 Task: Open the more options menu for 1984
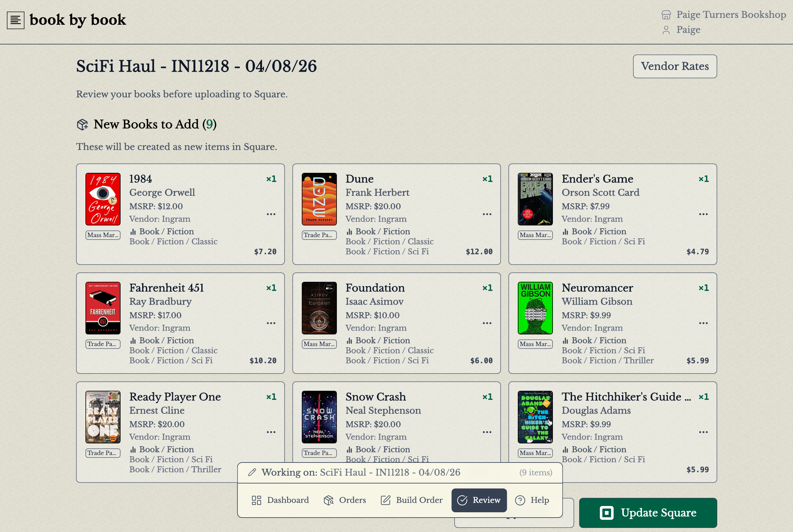click(x=271, y=214)
